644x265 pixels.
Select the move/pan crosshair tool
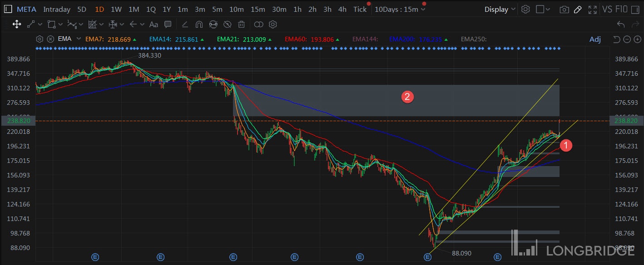point(17,25)
